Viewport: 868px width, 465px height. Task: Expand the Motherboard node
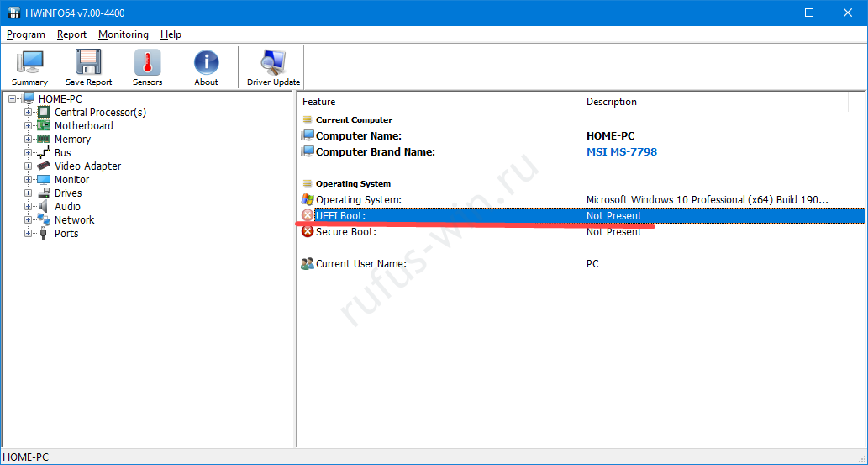(28, 126)
